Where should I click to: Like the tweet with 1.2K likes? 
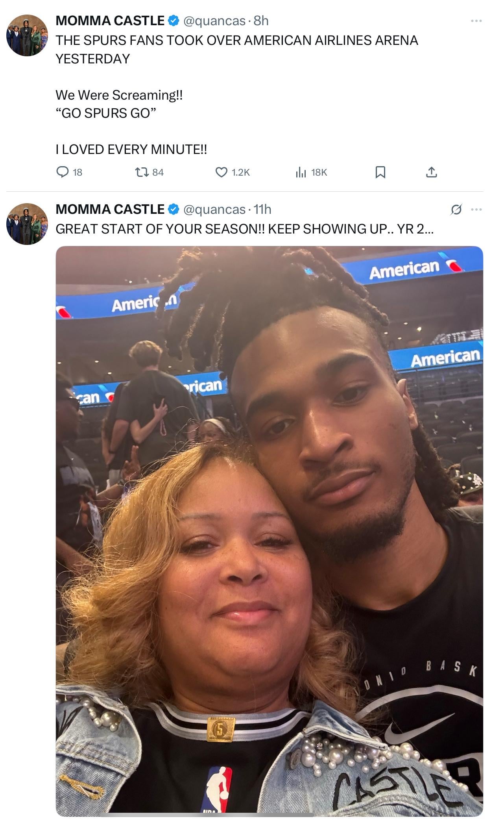click(222, 172)
